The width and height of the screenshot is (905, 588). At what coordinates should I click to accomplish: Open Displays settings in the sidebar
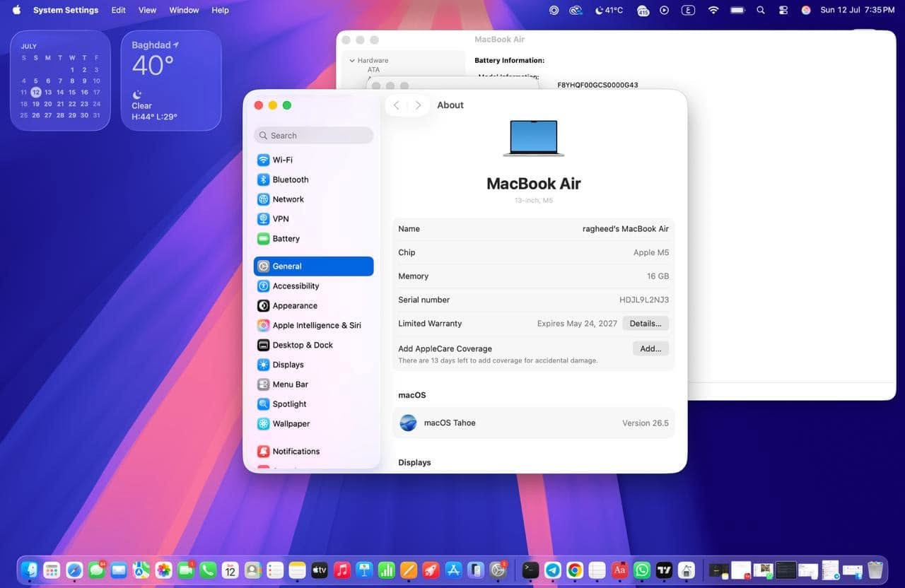point(313,365)
